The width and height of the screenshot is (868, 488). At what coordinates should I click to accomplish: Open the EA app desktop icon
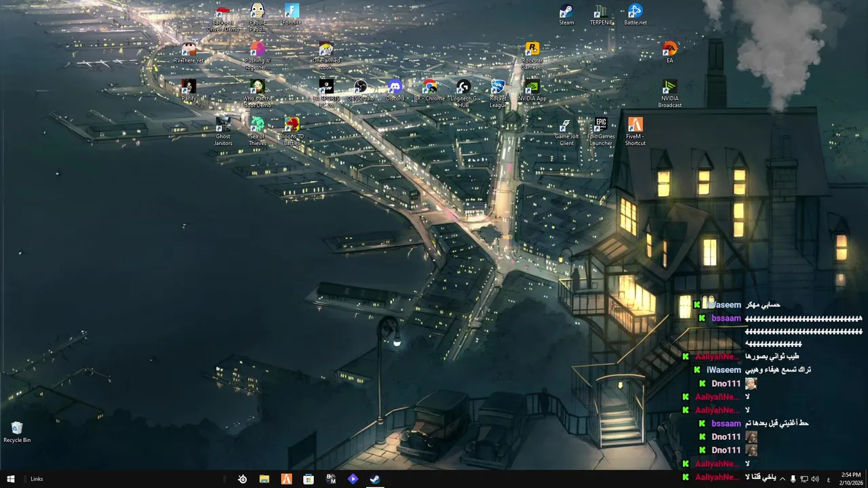[670, 53]
